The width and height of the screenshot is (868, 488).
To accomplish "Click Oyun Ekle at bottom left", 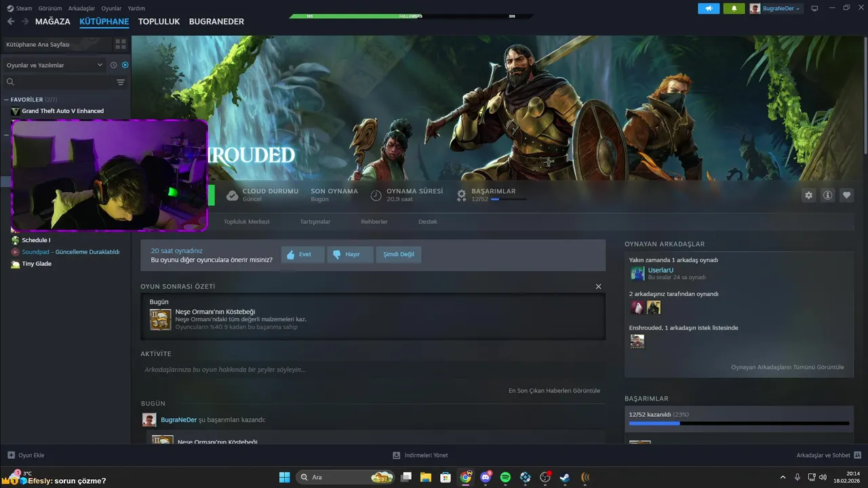I will pos(26,455).
